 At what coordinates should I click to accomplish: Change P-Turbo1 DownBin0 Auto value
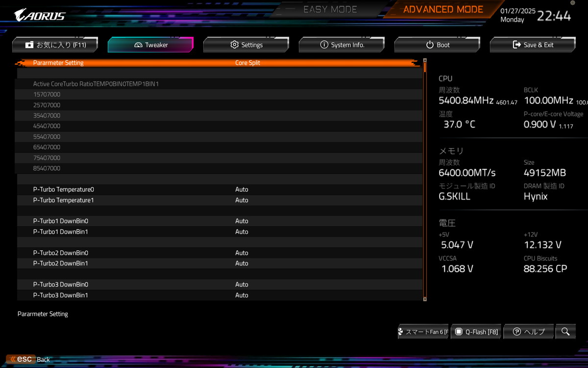(x=242, y=221)
